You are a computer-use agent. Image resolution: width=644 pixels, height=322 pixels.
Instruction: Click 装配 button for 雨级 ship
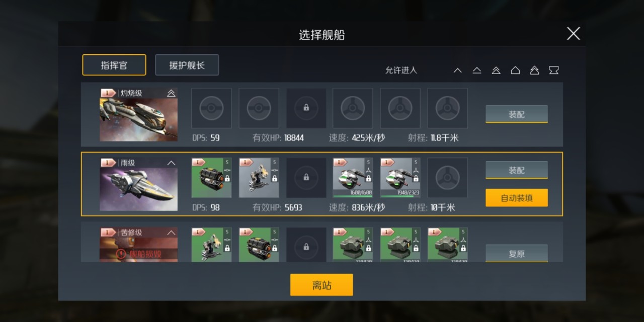pos(517,170)
